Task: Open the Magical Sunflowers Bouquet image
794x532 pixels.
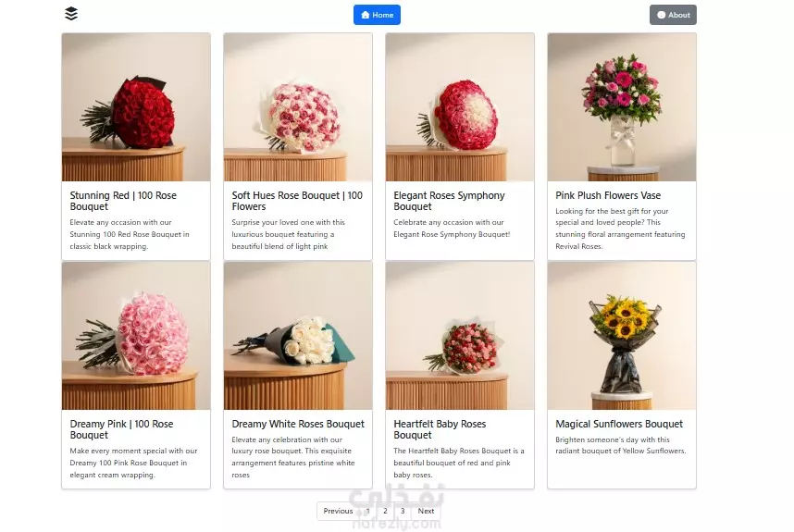Action: [x=622, y=336]
